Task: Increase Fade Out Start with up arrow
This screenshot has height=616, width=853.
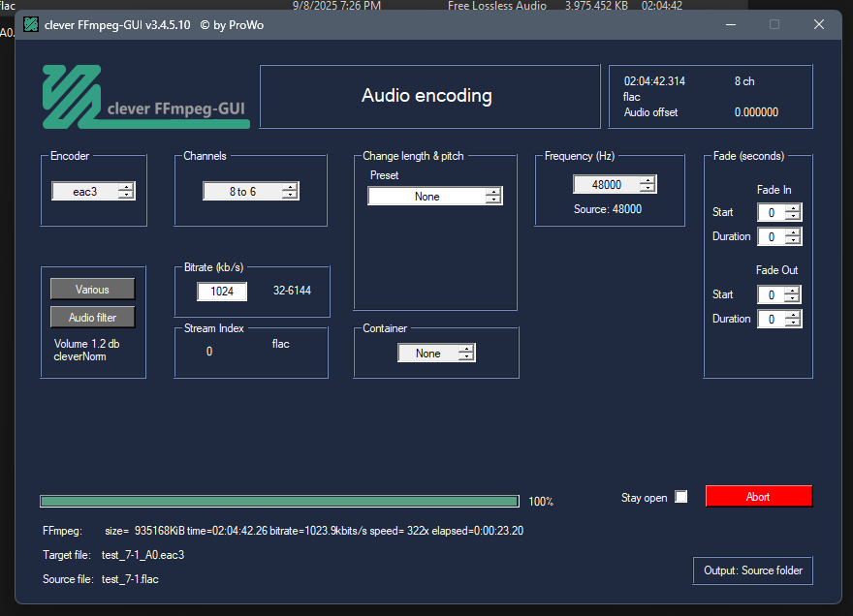Action: coord(793,291)
